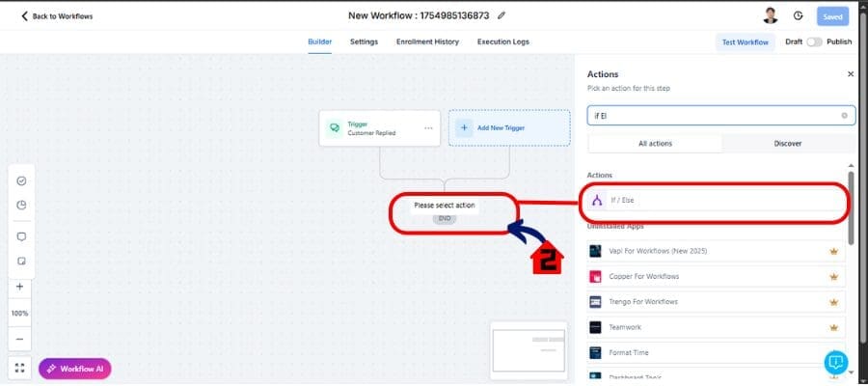Switch to the Settings tab

coord(364,41)
